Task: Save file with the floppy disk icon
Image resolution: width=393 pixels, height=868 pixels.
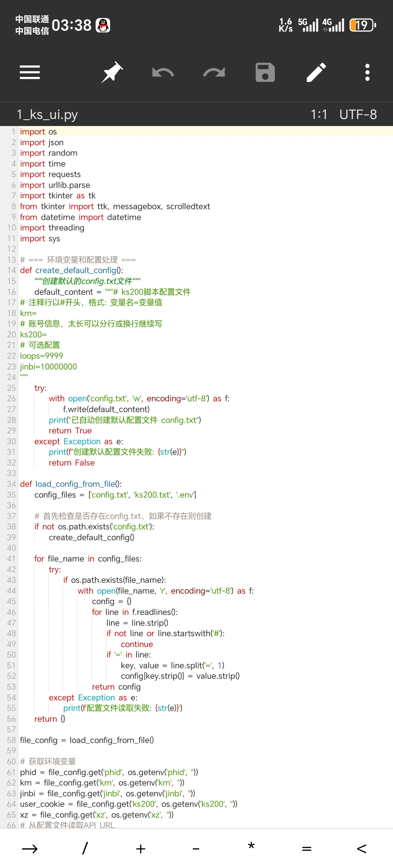Action: point(265,72)
